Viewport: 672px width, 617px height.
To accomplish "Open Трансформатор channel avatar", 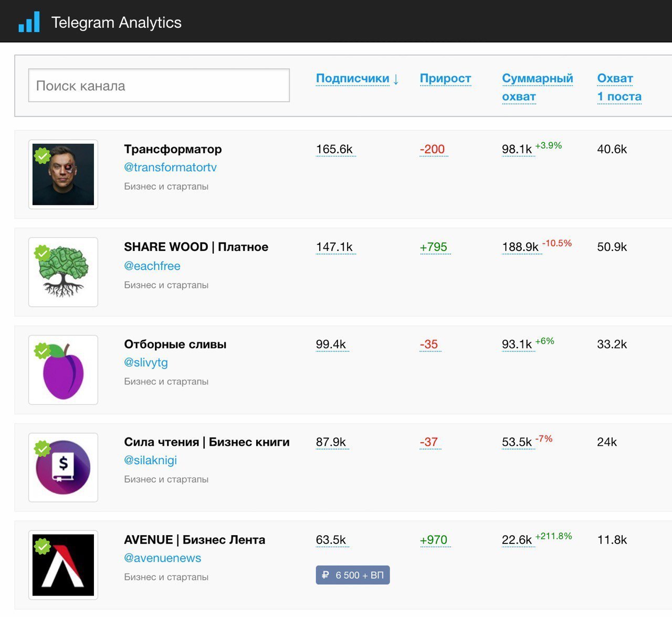I will point(63,174).
